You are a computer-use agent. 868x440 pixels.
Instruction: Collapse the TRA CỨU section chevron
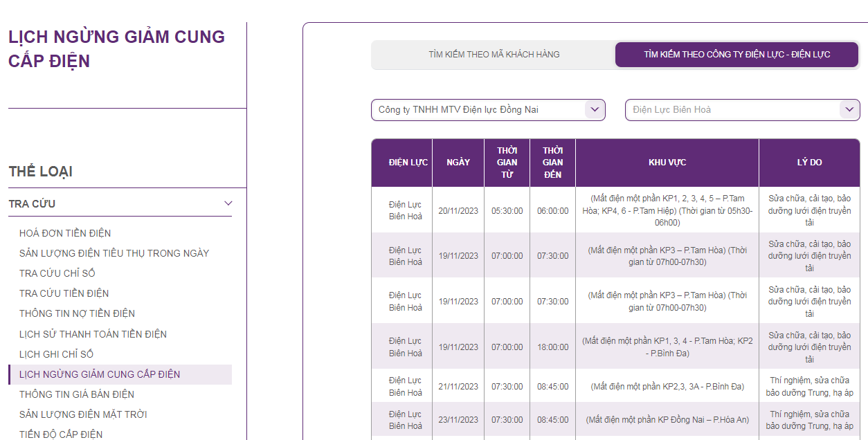pyautogui.click(x=228, y=203)
